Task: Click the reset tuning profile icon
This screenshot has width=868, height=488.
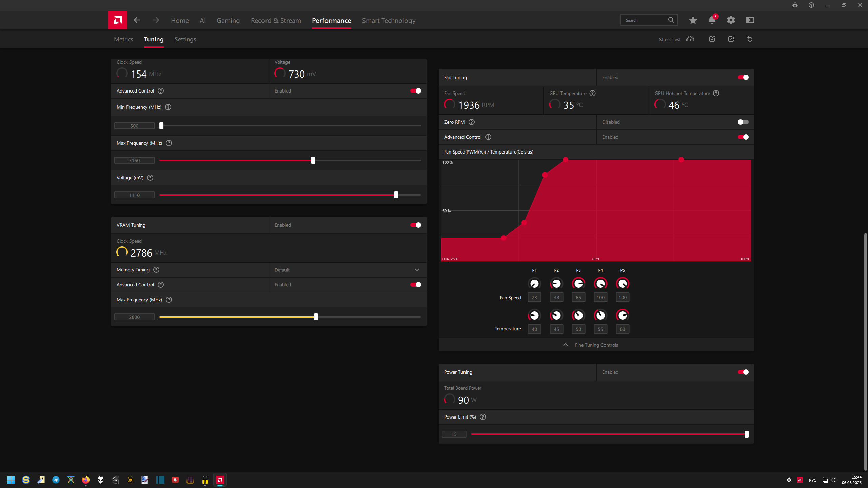Action: click(x=750, y=39)
